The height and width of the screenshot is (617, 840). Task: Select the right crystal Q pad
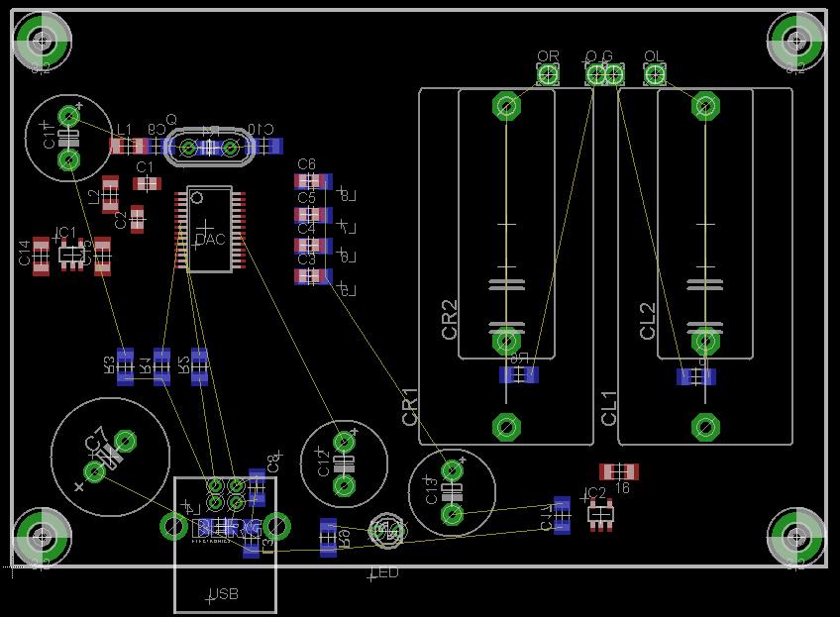[231, 148]
